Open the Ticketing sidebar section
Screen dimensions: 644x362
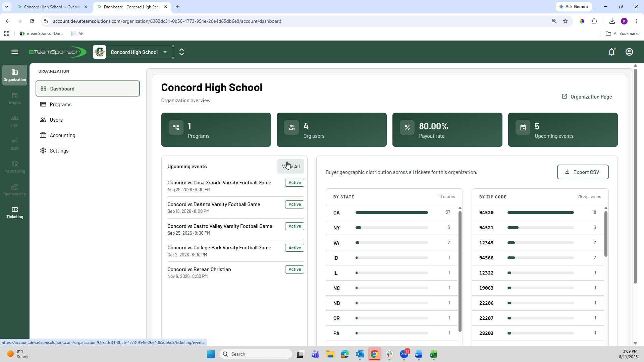pos(15,213)
